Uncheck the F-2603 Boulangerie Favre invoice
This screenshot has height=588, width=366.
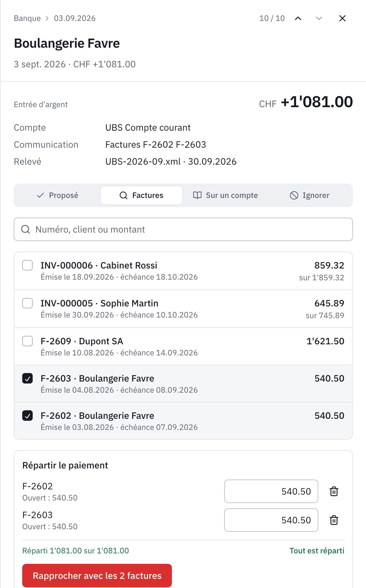(27, 378)
